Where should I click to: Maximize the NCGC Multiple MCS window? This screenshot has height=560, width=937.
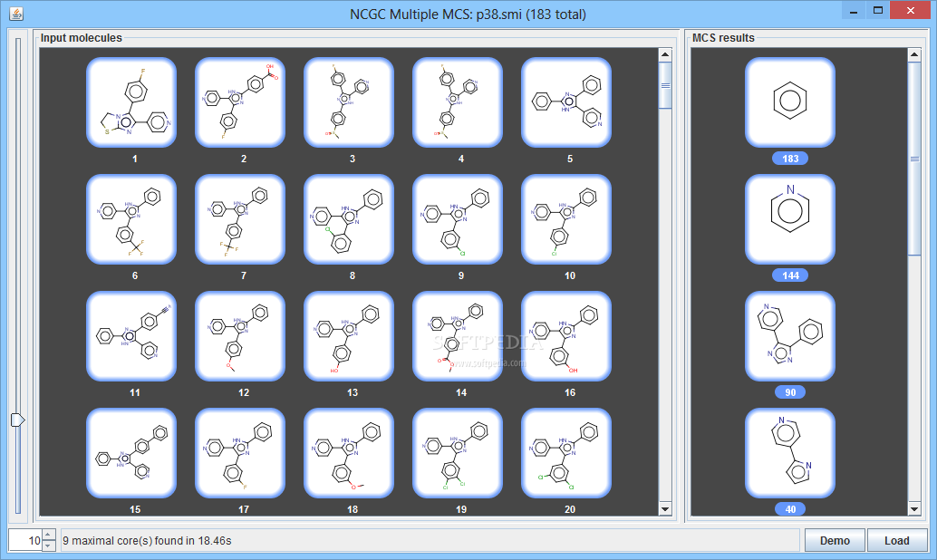click(x=878, y=11)
